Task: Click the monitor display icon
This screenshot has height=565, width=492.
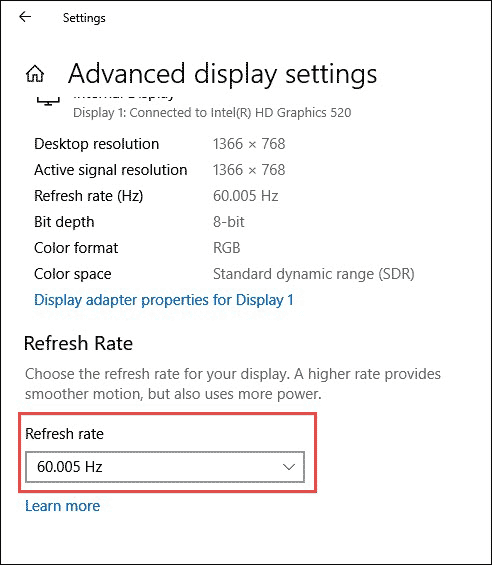Action: (x=48, y=100)
